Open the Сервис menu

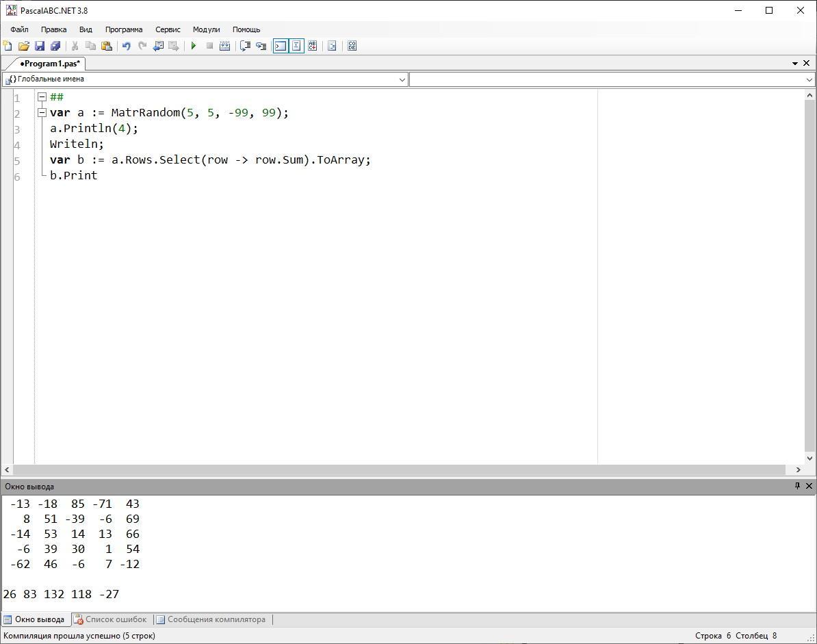pos(168,29)
